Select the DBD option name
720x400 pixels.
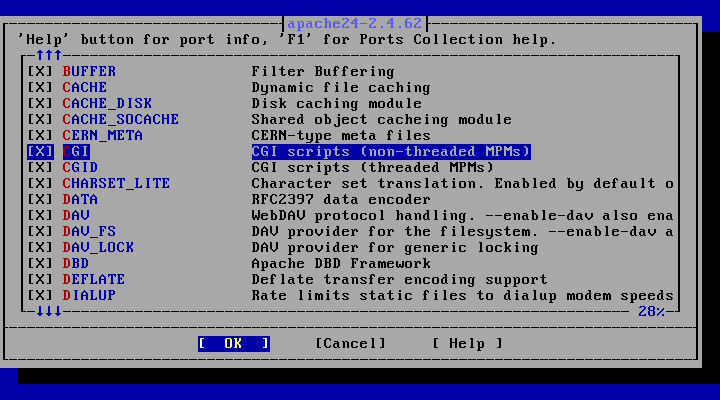pyautogui.click(x=76, y=264)
